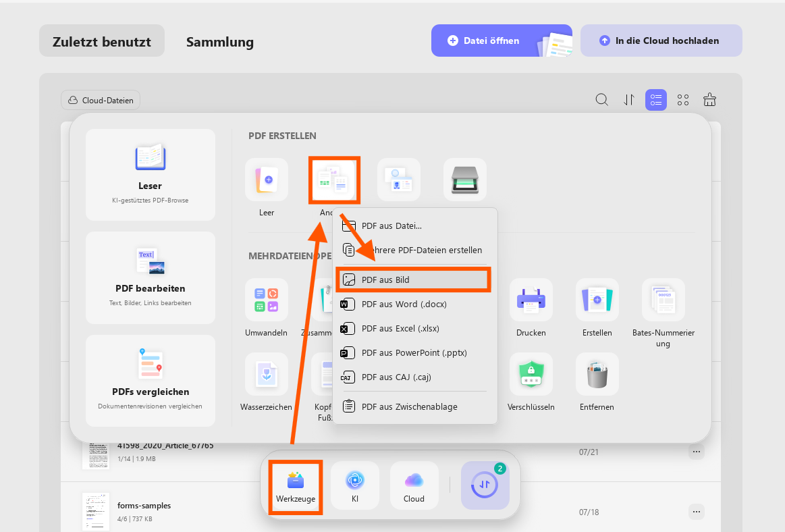
Task: Open the Wasserzeichen watermark tool
Action: 267,374
